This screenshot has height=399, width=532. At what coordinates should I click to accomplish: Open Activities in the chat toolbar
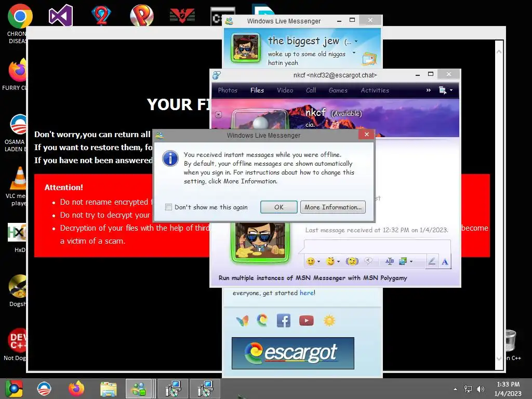[x=375, y=90]
